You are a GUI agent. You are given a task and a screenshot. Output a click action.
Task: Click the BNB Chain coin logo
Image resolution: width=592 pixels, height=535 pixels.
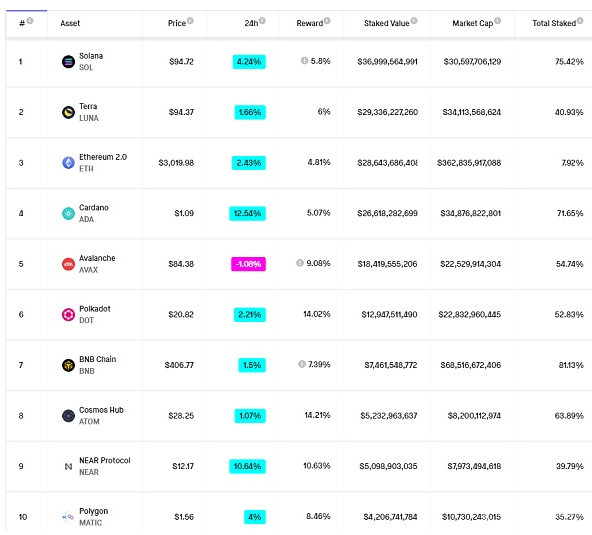68,365
